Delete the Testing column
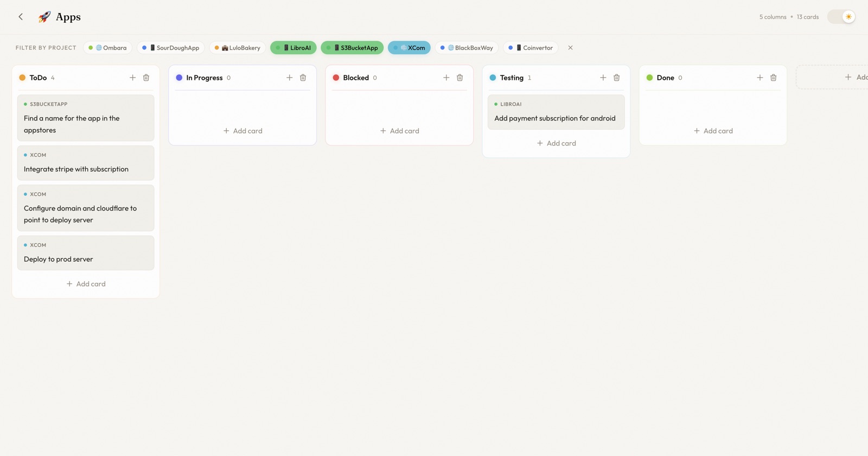Image resolution: width=868 pixels, height=456 pixels. [616, 78]
